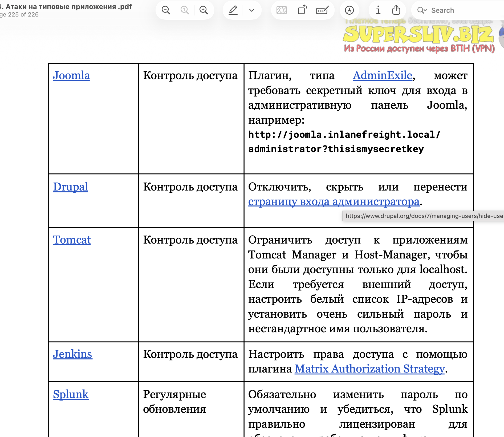Click the redact selection icon

(282, 10)
